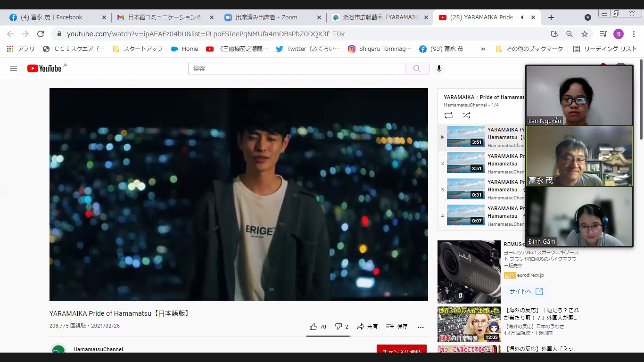Click the share (共有) arrow icon
Viewport: 644px width, 362px height.
tap(361, 327)
